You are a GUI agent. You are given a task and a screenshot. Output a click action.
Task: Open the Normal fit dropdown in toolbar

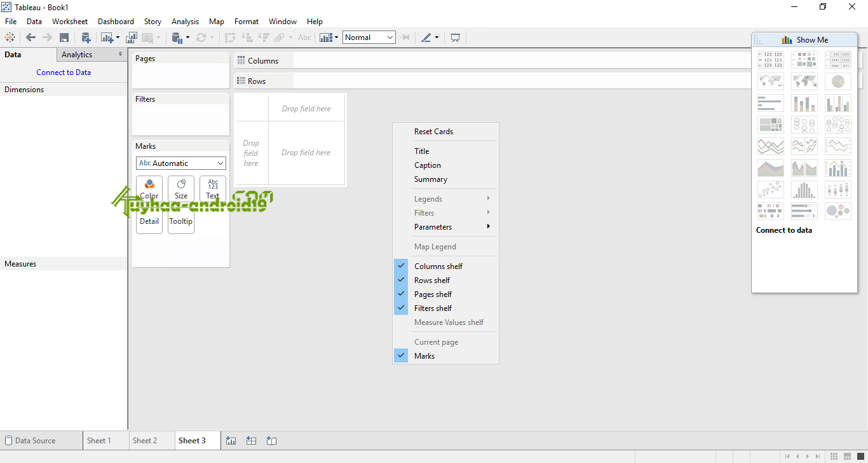369,38
